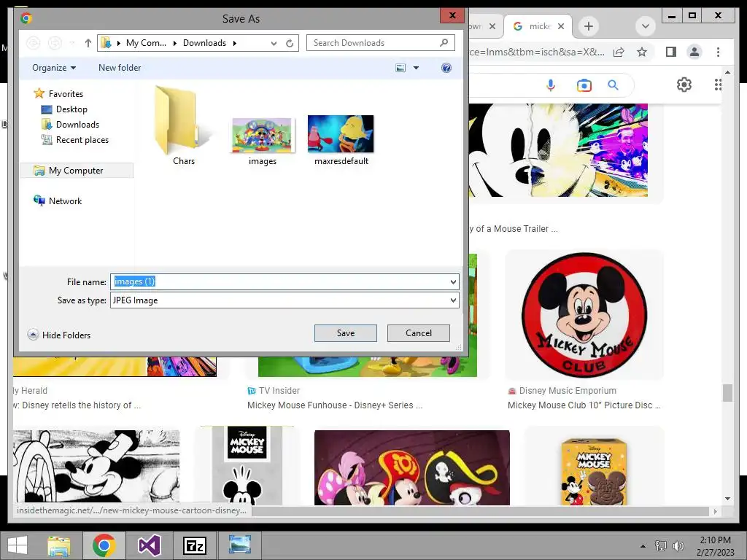Click the volume speaker tray icon
The height and width of the screenshot is (560, 747).
click(678, 545)
